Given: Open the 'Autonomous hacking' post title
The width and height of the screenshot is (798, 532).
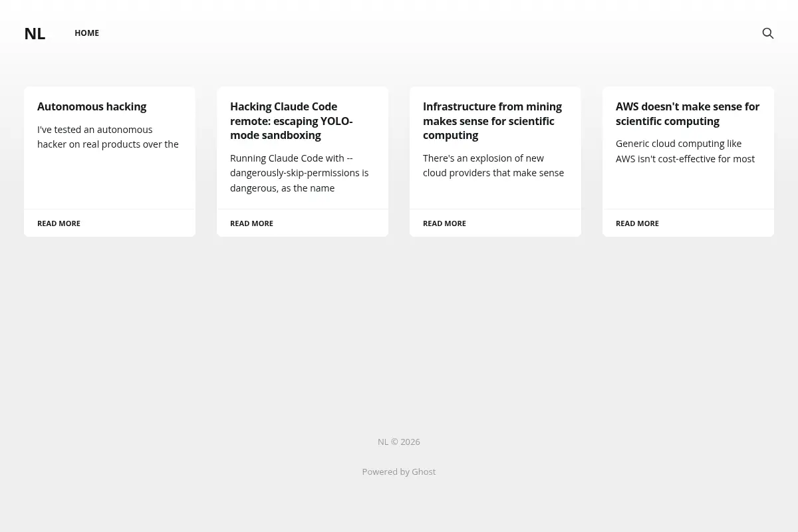Looking at the screenshot, I should [x=92, y=106].
